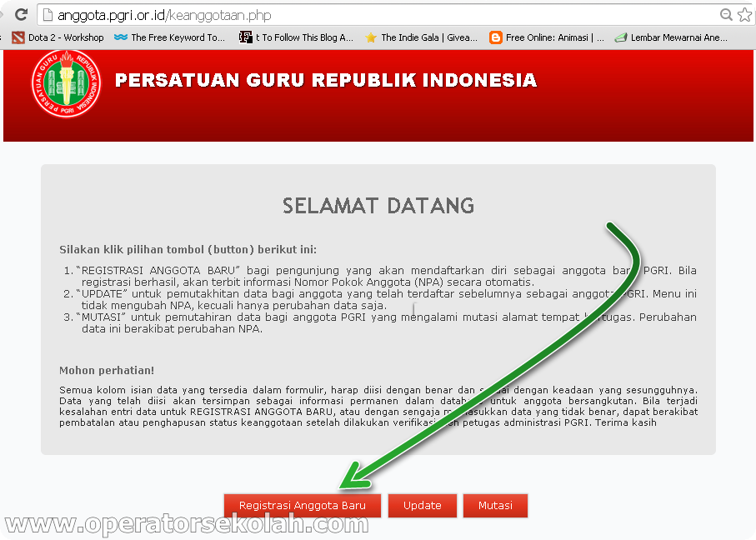Bookmark this page with the star icon
The width and height of the screenshot is (756, 540).
click(745, 15)
